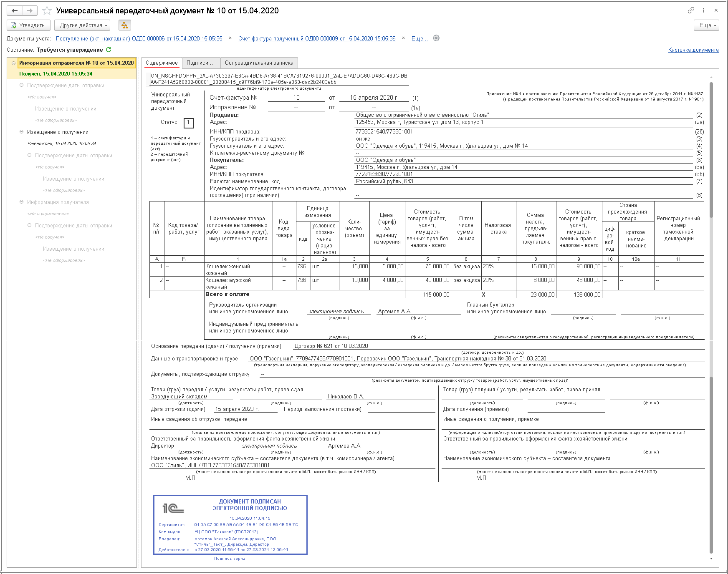
Task: Click the status Получен, 15.04.2020 15:05:34
Action: pos(56,74)
